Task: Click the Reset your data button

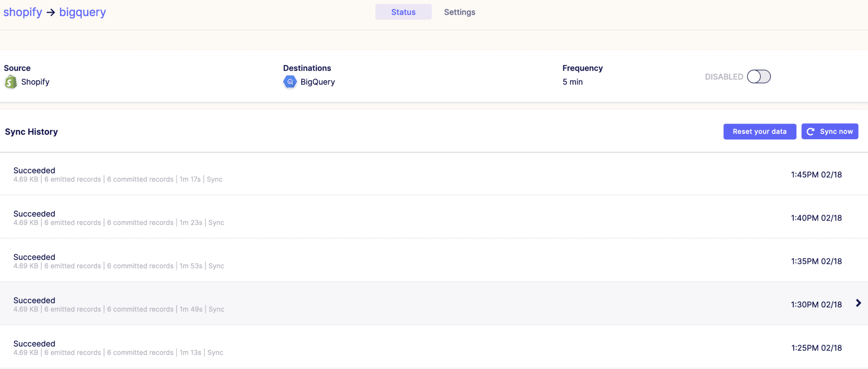Action: click(759, 131)
